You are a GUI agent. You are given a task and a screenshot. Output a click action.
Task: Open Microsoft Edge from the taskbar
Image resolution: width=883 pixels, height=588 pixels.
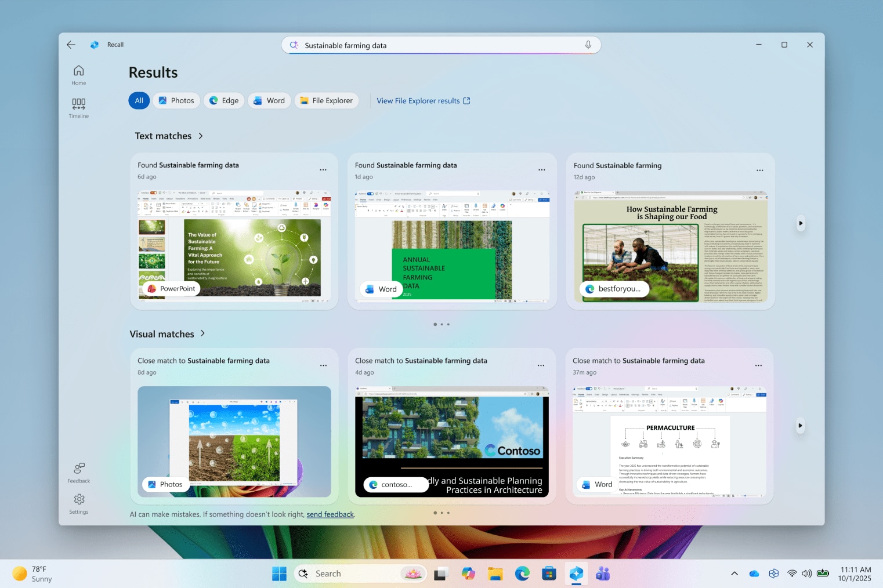click(x=522, y=574)
